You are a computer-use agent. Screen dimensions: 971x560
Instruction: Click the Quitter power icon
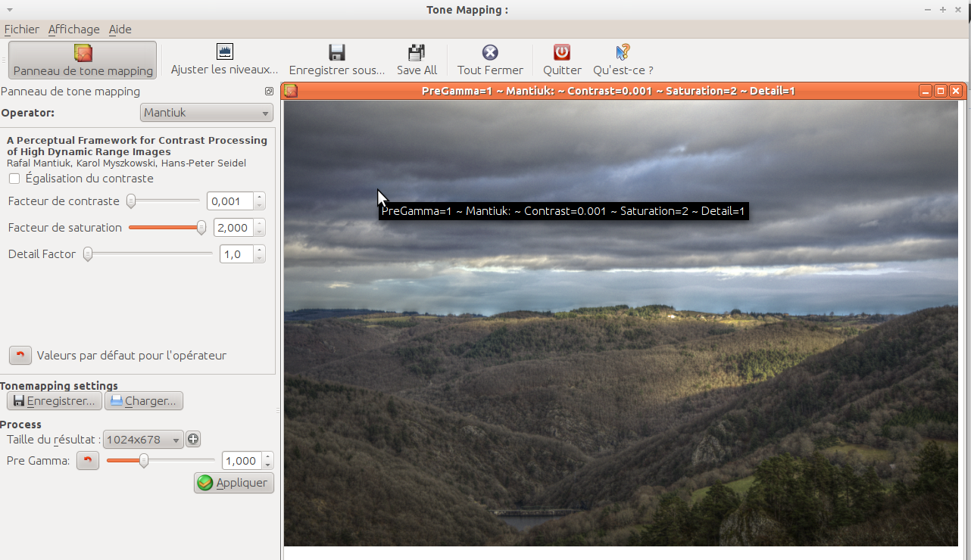point(562,51)
